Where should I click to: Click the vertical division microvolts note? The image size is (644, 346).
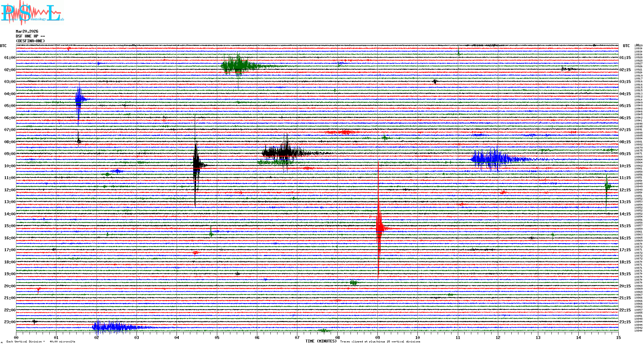41,342
